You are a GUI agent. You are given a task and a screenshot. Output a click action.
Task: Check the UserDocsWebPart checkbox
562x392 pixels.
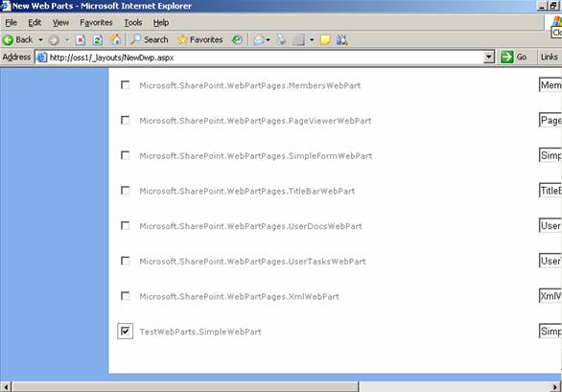tap(126, 225)
